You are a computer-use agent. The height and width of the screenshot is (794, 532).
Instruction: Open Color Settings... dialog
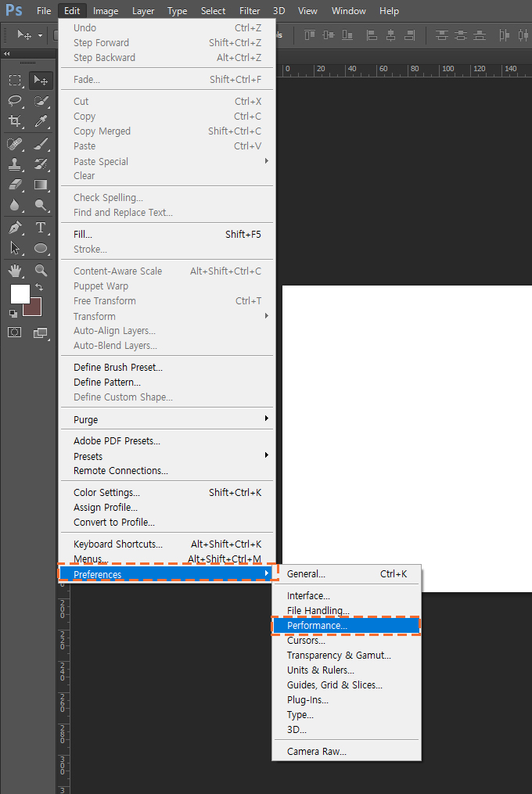(x=167, y=492)
